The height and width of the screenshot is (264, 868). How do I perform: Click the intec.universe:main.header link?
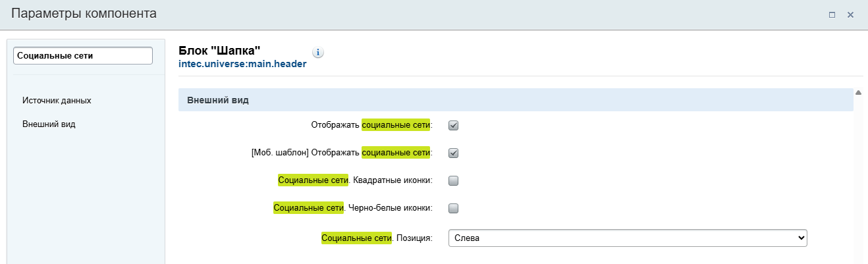point(242,65)
